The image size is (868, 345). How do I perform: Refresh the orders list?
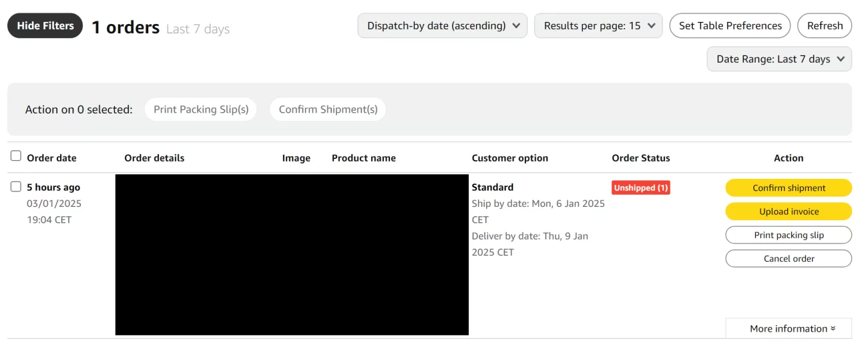pyautogui.click(x=825, y=25)
